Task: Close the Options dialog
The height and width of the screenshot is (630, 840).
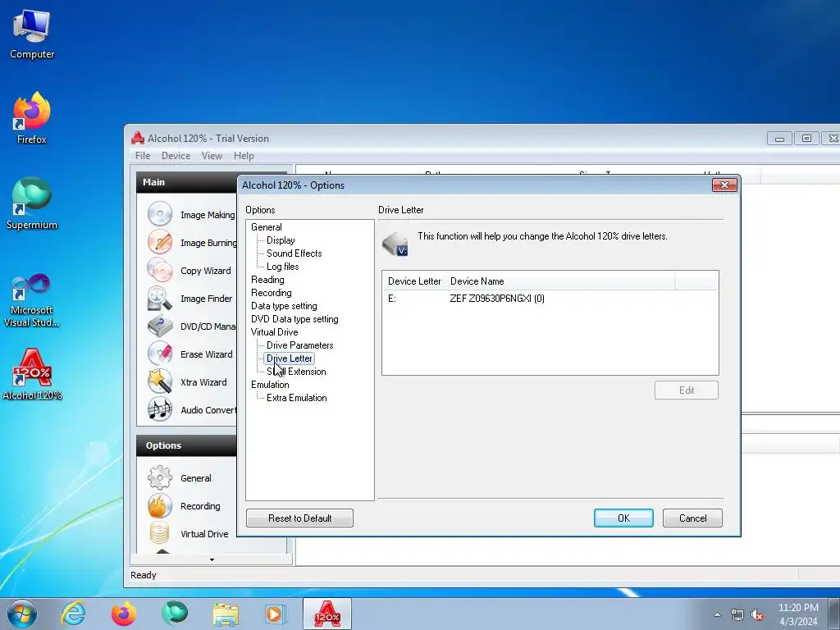Action: tap(724, 185)
